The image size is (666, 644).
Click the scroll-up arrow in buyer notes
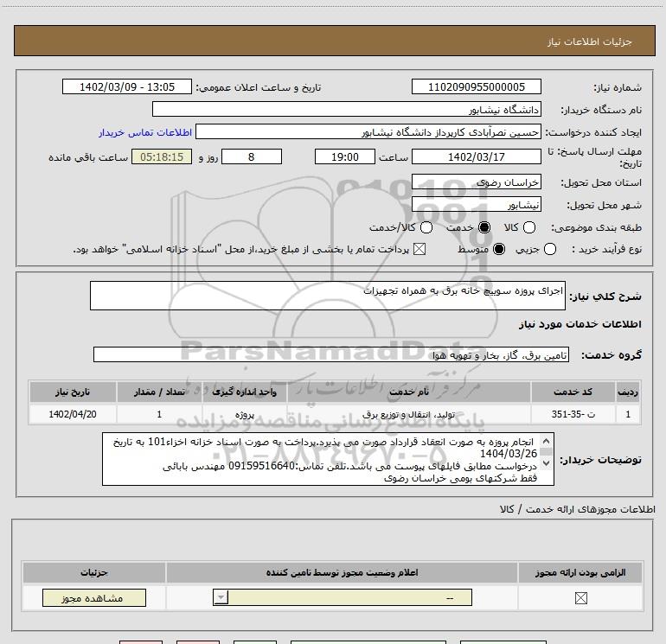[x=547, y=441]
